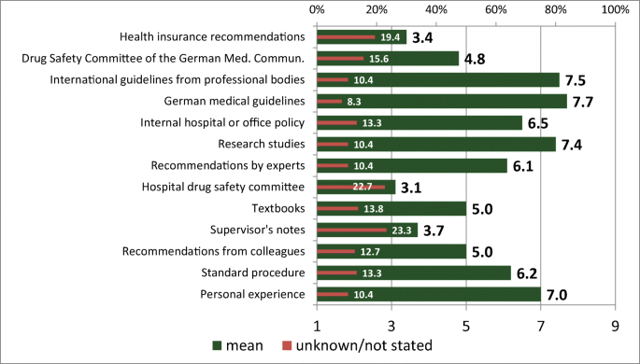Click the red unknown/not stated legend swatch

[x=287, y=346]
